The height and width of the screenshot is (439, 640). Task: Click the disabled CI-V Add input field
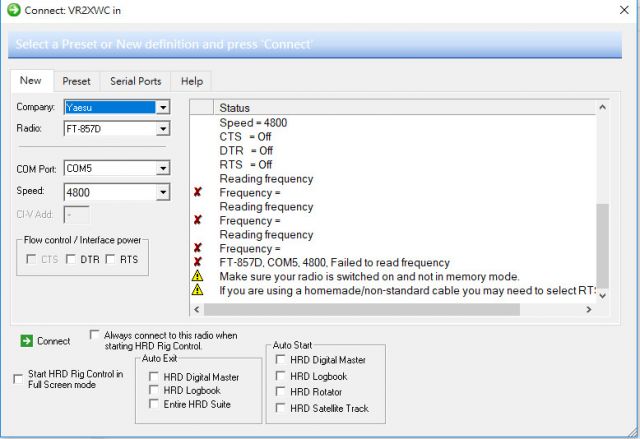click(x=77, y=215)
